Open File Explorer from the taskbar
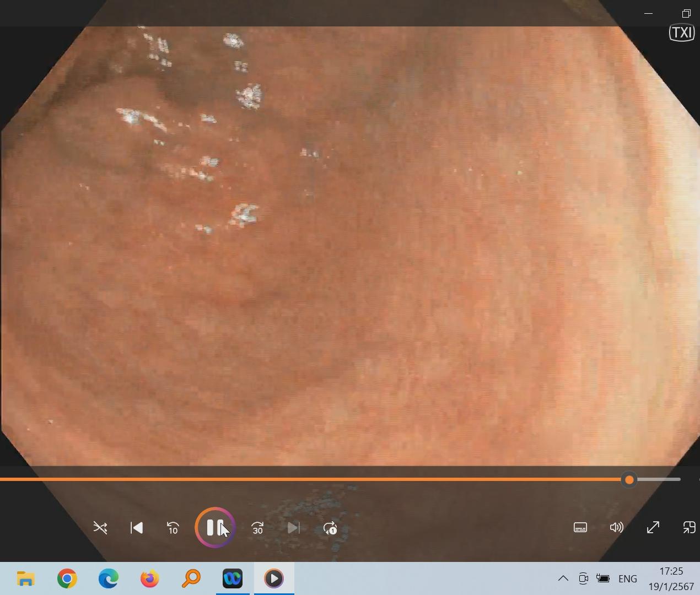 [25, 578]
